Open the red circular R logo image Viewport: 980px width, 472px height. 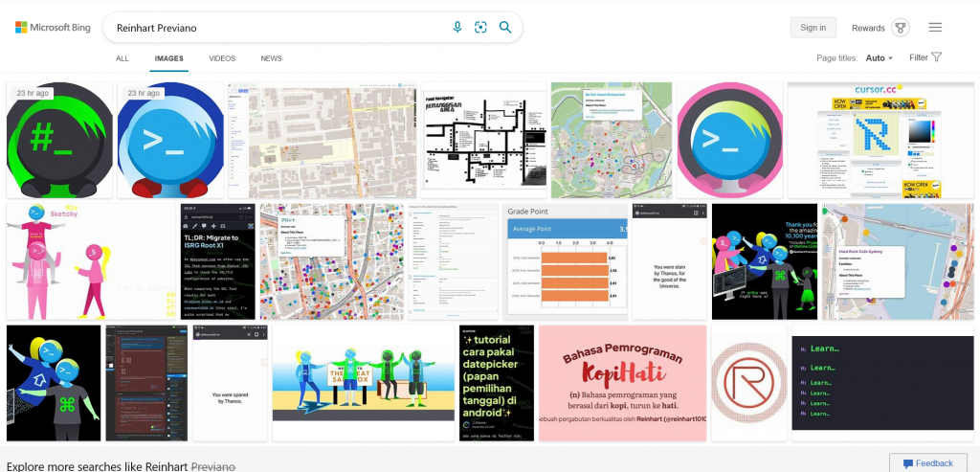[748, 383]
